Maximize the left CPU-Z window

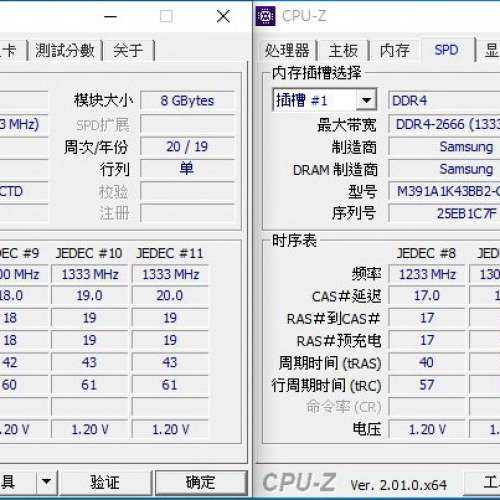point(166,16)
